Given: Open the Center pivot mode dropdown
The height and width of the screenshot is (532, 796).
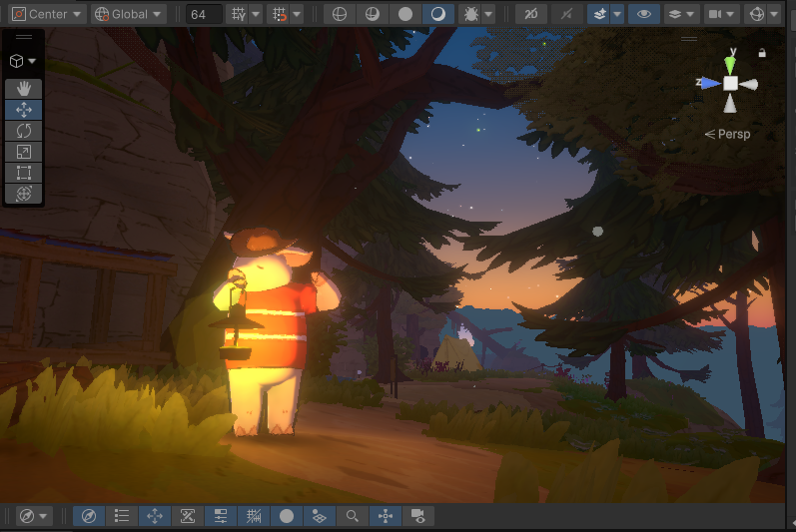Looking at the screenshot, I should pyautogui.click(x=47, y=14).
